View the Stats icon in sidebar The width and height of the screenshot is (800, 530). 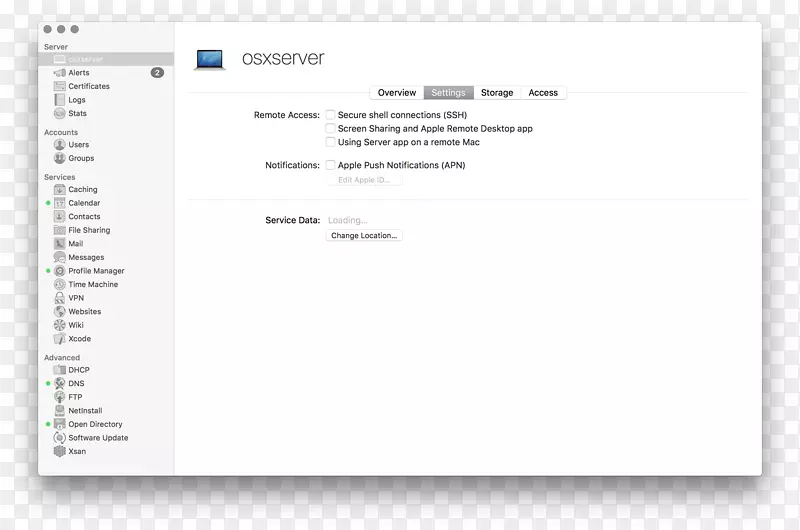(60, 113)
